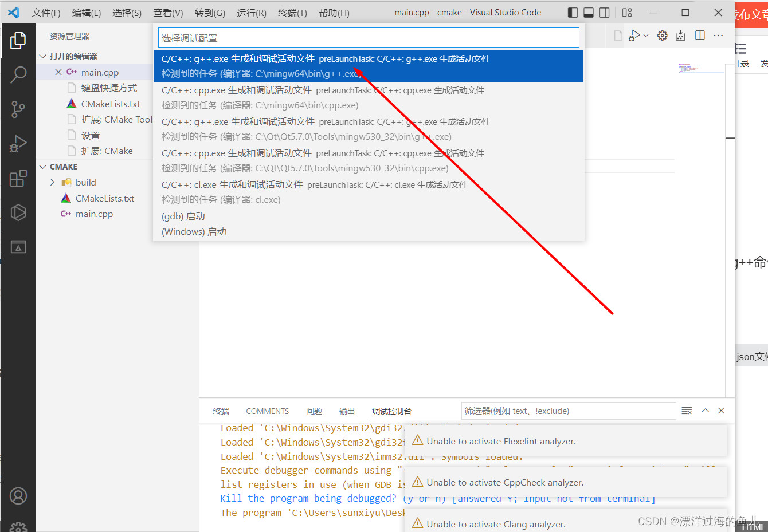Choose g++.exe config with C:\mingw64 compiler

pos(369,66)
